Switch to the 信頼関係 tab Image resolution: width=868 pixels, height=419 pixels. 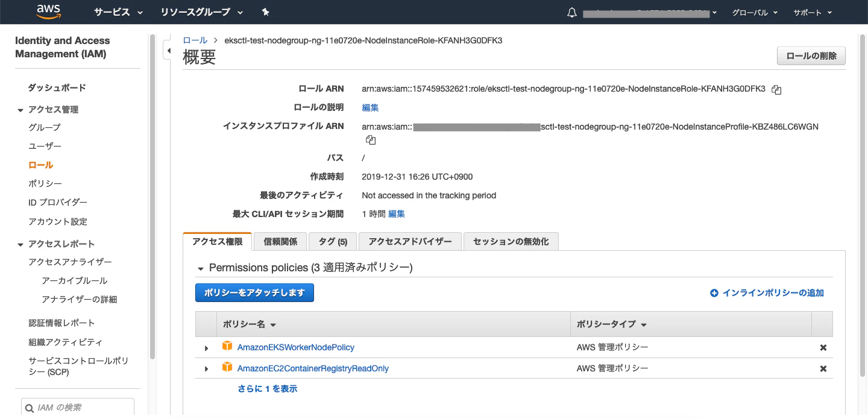click(279, 241)
